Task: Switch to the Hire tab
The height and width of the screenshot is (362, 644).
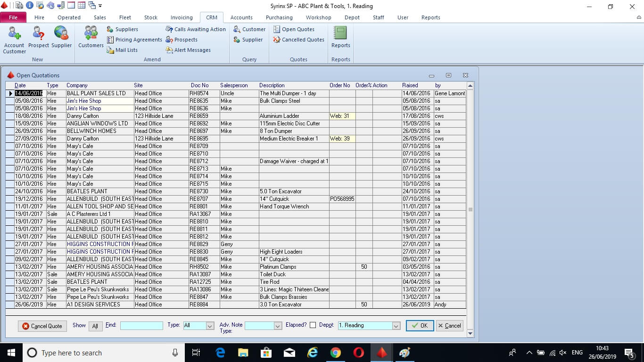Action: (x=39, y=17)
